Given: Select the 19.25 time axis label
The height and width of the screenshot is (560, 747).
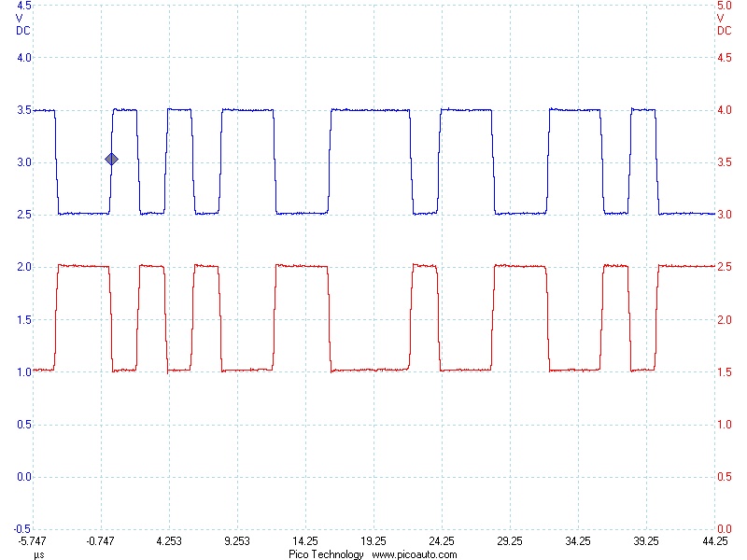Looking at the screenshot, I should click(373, 541).
